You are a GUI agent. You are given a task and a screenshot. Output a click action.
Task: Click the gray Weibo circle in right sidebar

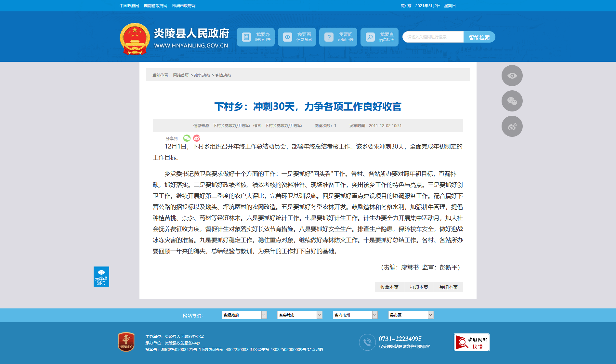click(512, 126)
